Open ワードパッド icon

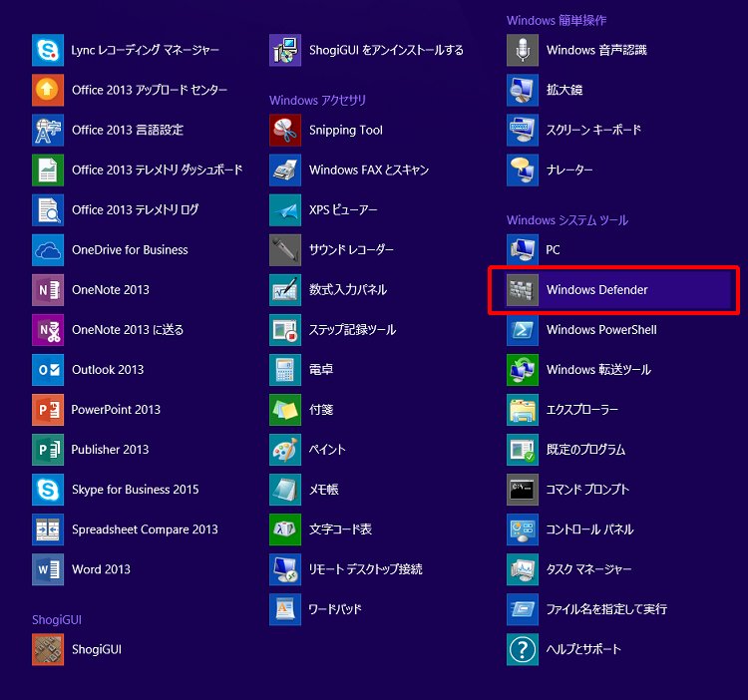pyautogui.click(x=285, y=609)
